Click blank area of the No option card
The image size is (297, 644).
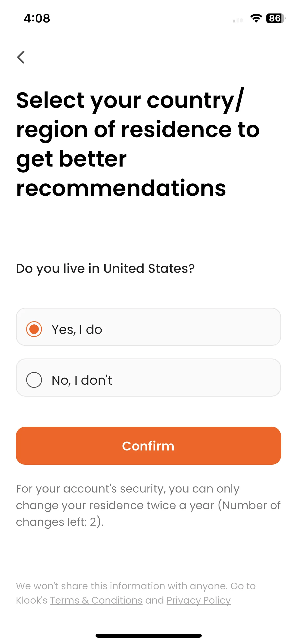[195, 378]
